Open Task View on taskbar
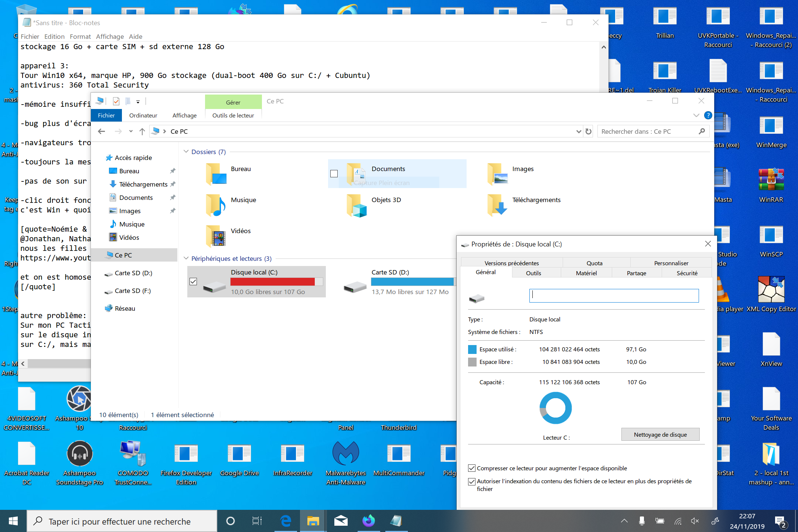The height and width of the screenshot is (532, 798). point(257,521)
